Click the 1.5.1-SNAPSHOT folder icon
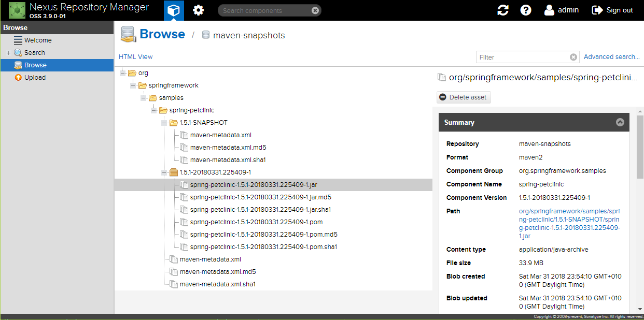Image resolution: width=644 pixels, height=320 pixels. click(174, 123)
